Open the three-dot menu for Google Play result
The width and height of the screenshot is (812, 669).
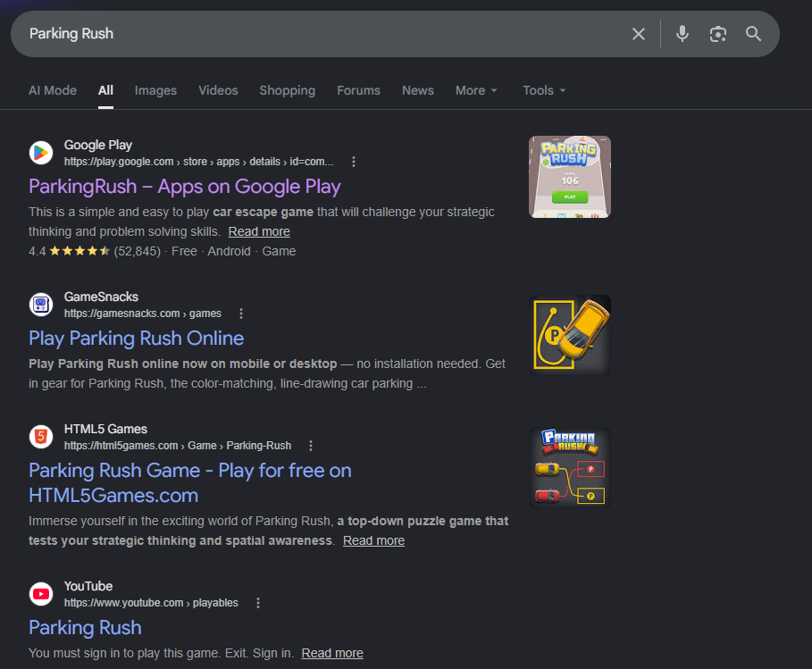point(354,162)
